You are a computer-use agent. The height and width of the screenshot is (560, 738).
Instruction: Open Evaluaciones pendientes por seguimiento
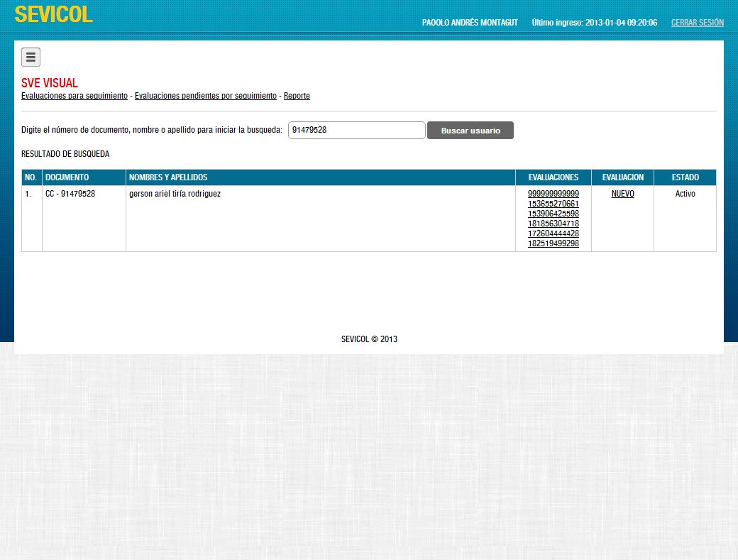pyautogui.click(x=206, y=96)
